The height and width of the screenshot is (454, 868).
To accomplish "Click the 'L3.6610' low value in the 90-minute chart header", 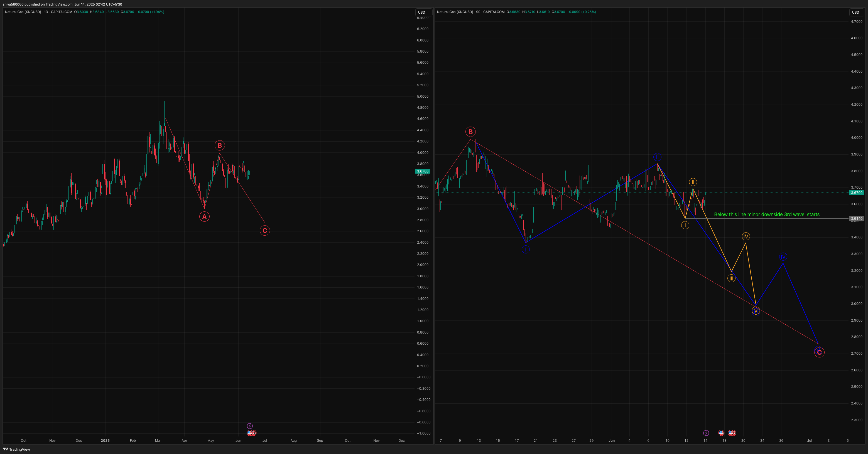I will click(543, 12).
